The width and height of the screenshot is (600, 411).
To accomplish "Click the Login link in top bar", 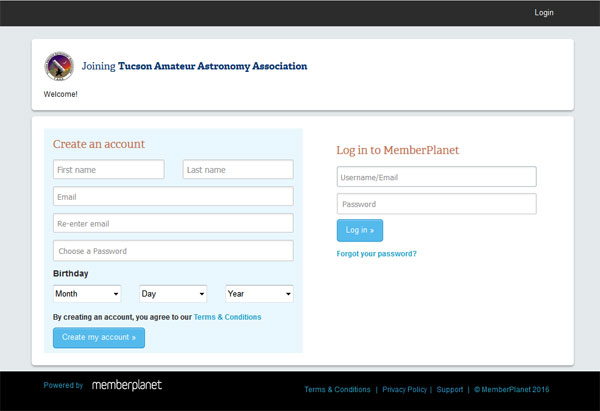I will pos(544,13).
